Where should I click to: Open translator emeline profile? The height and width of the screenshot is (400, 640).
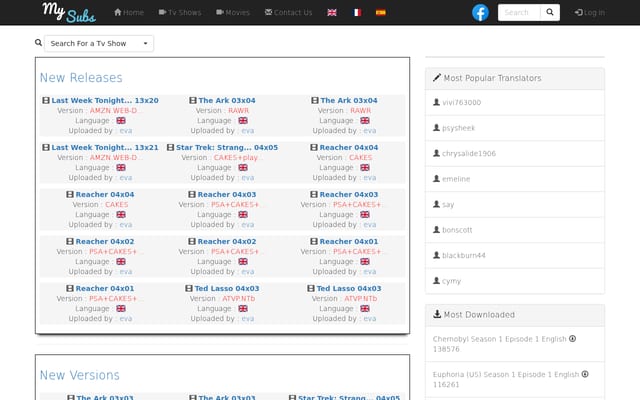[x=456, y=179]
